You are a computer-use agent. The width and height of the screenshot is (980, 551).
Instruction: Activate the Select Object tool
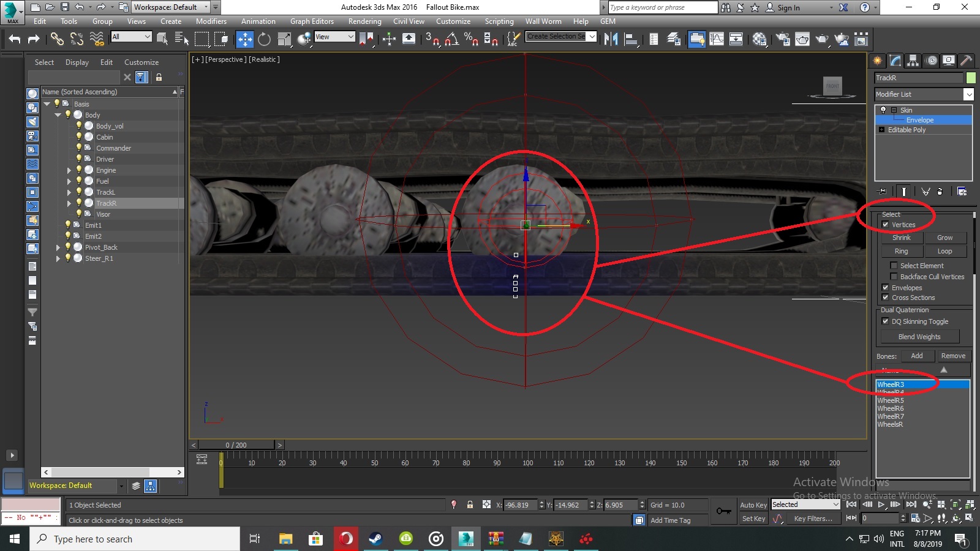point(162,39)
